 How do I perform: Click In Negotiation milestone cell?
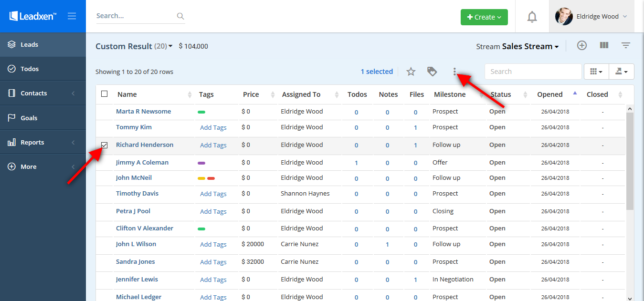click(x=453, y=279)
